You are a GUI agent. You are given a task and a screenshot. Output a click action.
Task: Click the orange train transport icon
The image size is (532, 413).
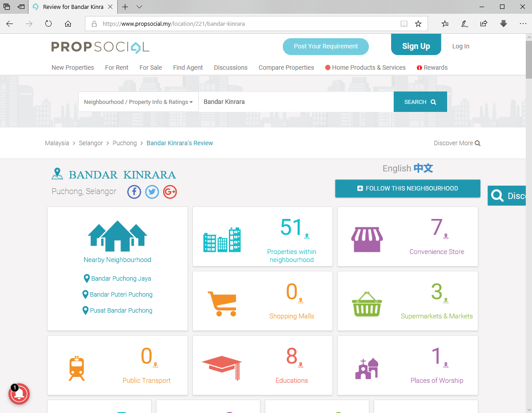(77, 368)
